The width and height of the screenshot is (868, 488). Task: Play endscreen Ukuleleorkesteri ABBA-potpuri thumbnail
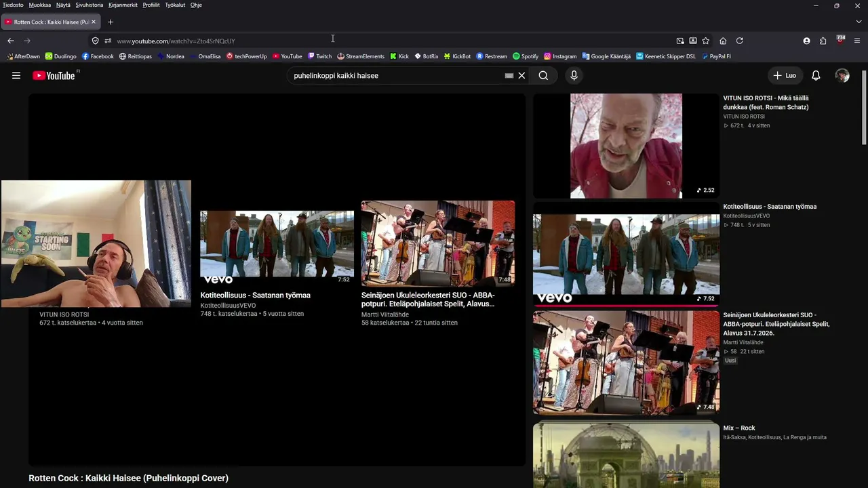pyautogui.click(x=438, y=243)
